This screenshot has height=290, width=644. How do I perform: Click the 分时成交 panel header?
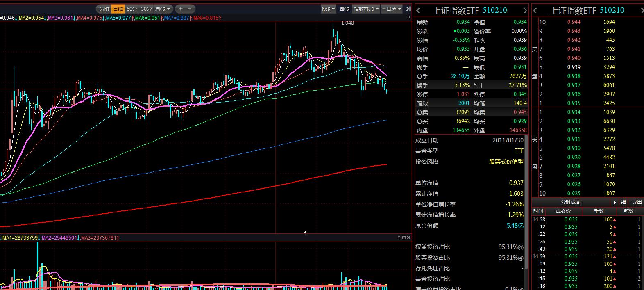tap(571, 202)
